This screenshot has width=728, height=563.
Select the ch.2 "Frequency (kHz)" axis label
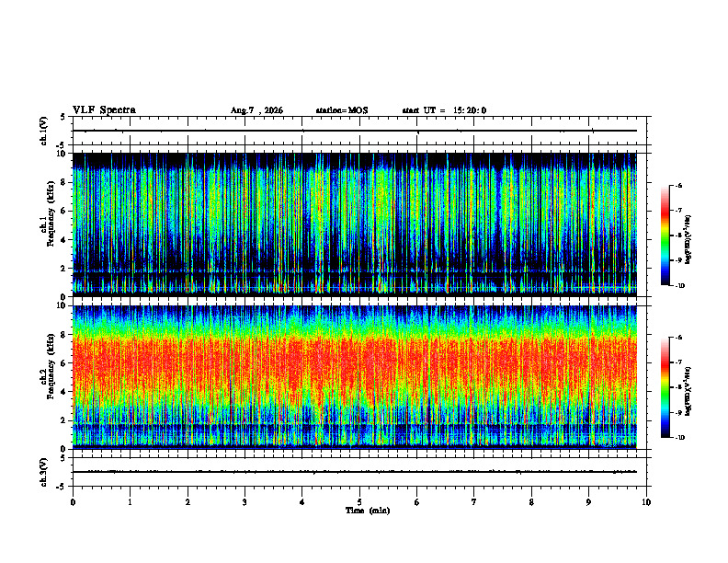click(x=50, y=366)
